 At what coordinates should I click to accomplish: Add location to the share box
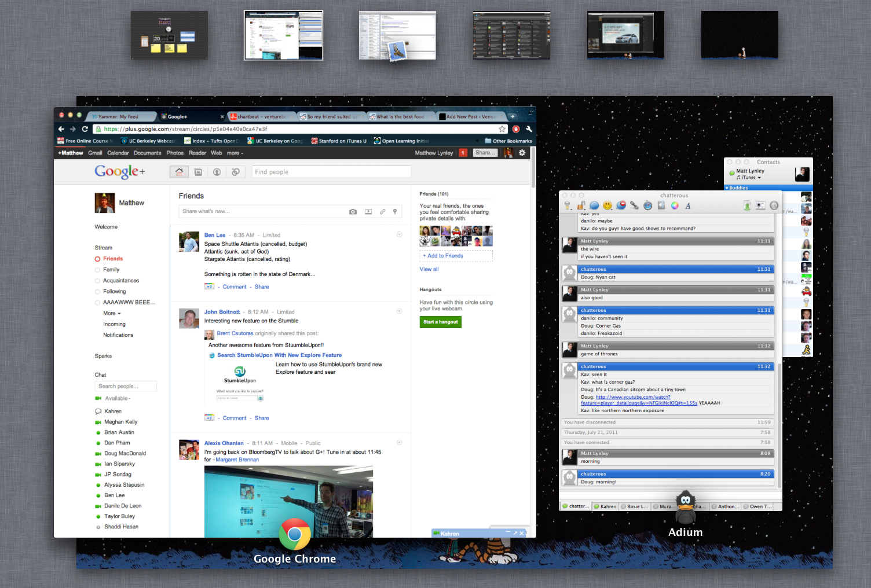[x=395, y=212]
